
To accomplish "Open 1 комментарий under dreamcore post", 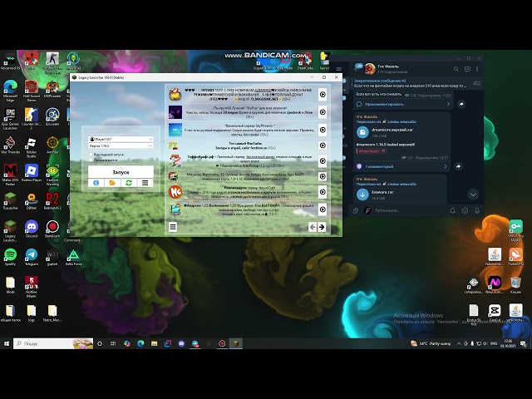I will pyautogui.click(x=402, y=166).
